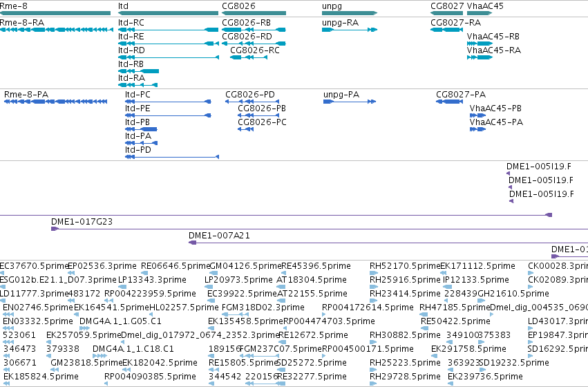Select EST GM04126.5prime
This screenshot has height=387, width=588.
212,273
